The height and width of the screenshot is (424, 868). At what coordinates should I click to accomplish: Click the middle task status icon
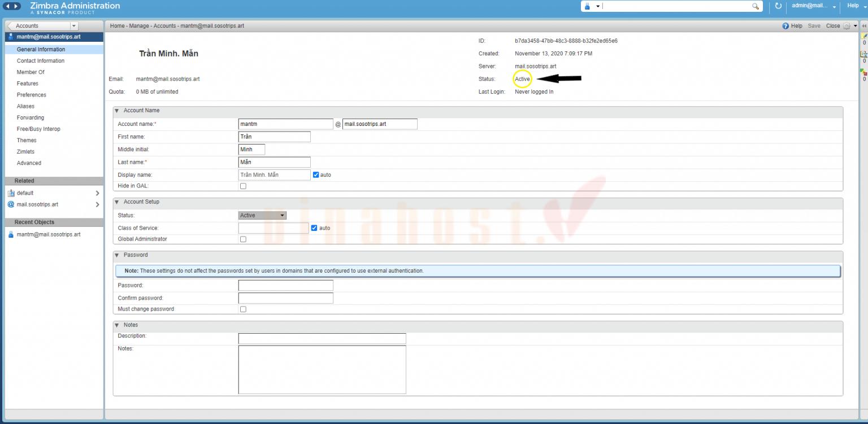pos(863,54)
